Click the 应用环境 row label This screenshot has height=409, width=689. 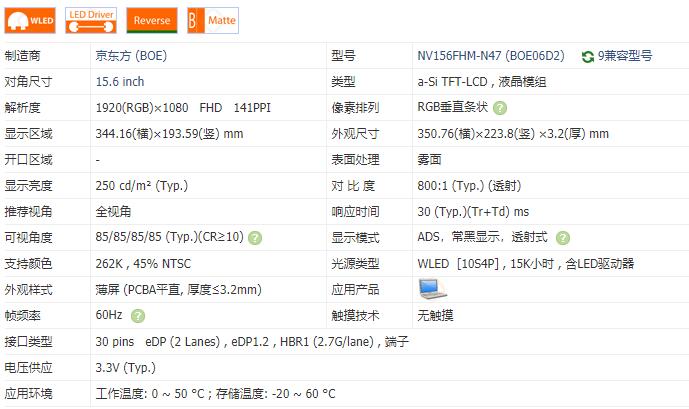pos(29,393)
